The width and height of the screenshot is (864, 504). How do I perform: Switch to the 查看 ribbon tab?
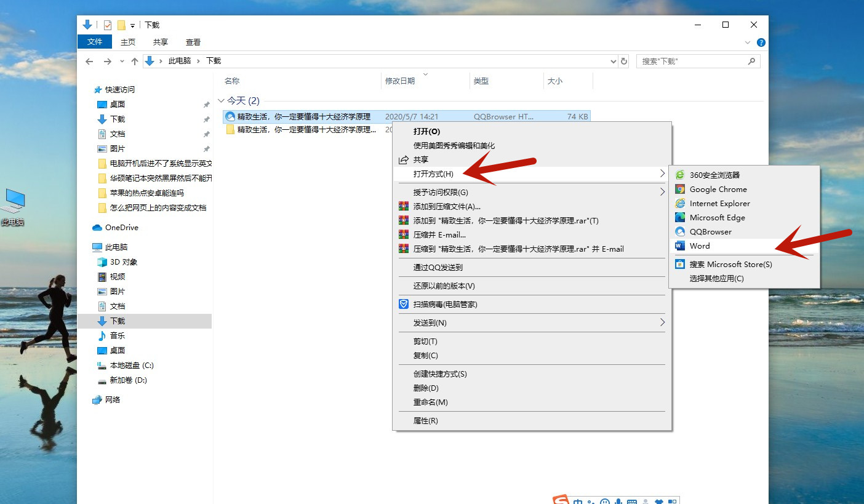click(x=193, y=42)
